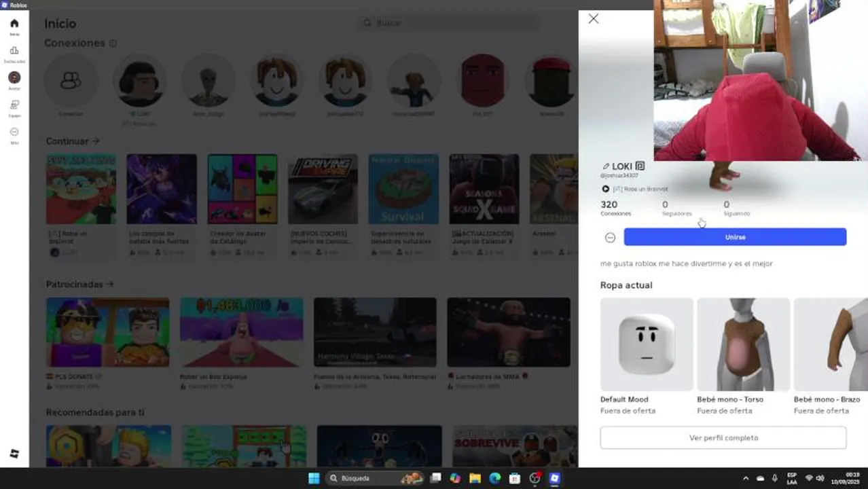Open the Destacados charts icon in sidebar

pos(14,51)
